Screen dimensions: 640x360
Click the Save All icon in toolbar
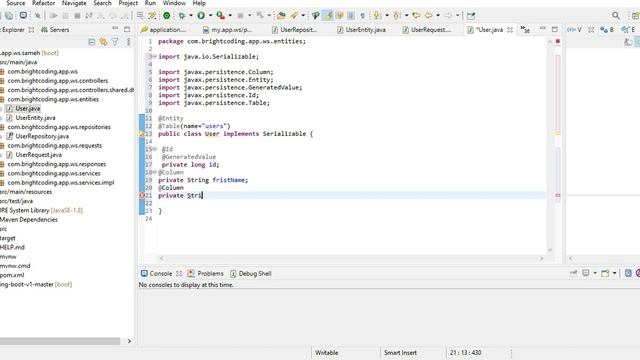[x=9, y=16]
